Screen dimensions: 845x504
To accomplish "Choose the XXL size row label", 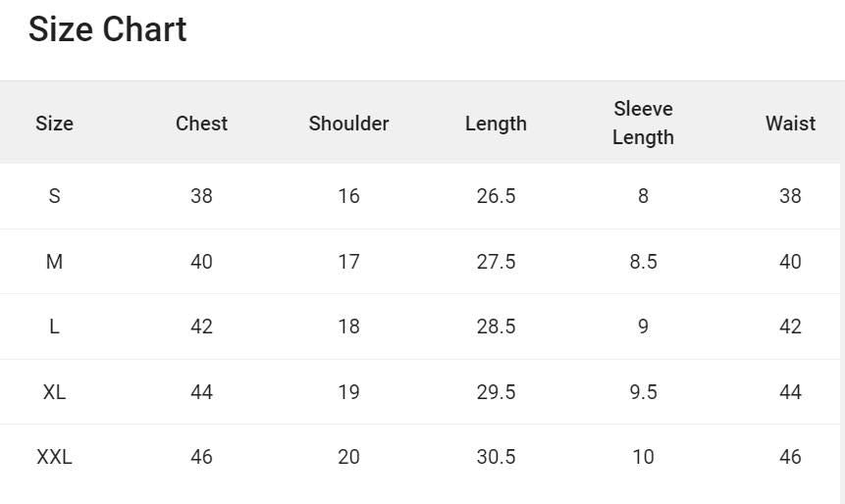I will click(54, 457).
